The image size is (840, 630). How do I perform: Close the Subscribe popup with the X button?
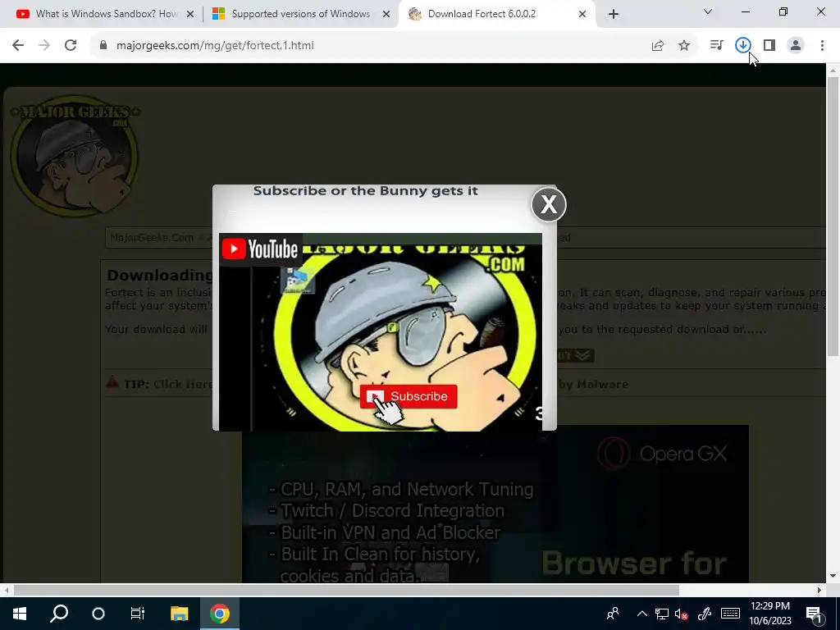pos(549,204)
